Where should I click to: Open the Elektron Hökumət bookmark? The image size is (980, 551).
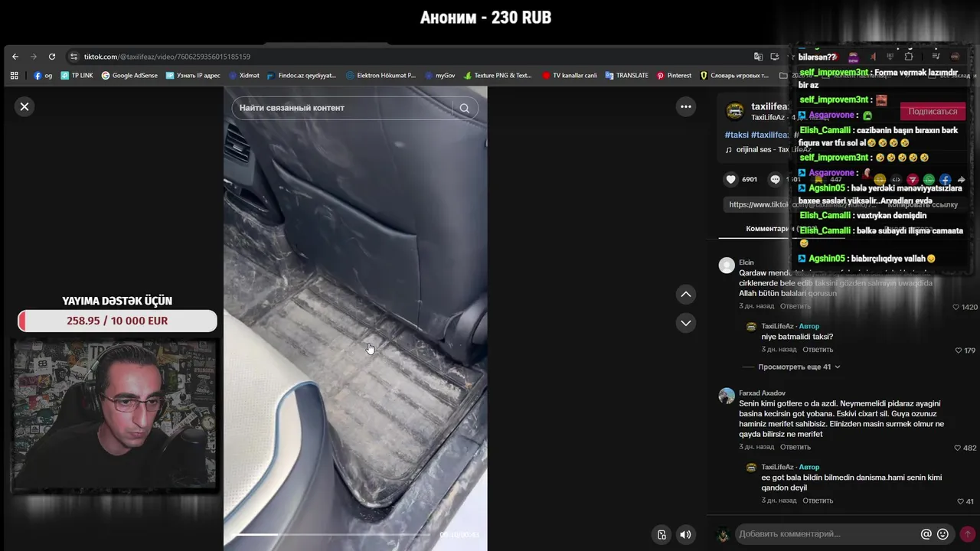(381, 76)
